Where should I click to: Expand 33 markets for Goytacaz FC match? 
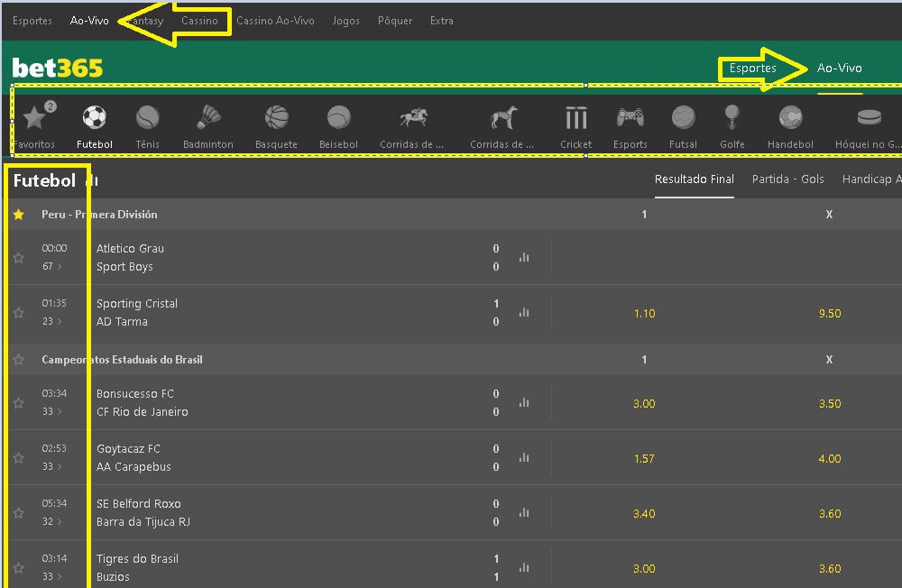51,466
